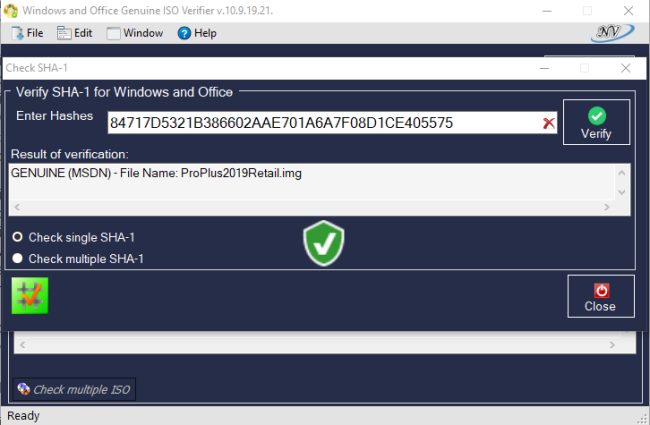Click the green shield verification icon

[324, 243]
